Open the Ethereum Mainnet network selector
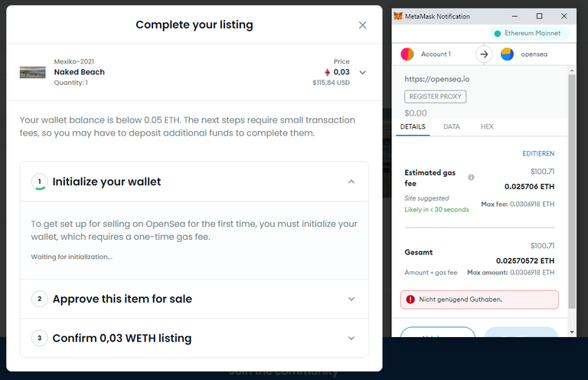The image size is (588, 380). (529, 34)
